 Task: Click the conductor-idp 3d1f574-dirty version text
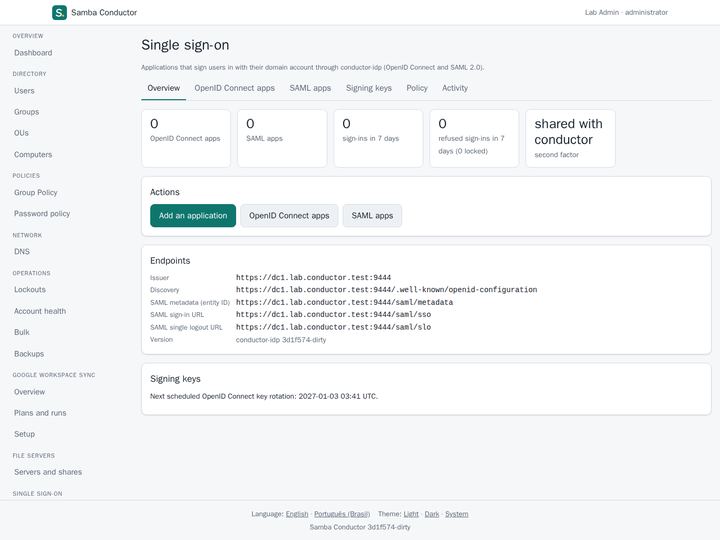point(281,340)
